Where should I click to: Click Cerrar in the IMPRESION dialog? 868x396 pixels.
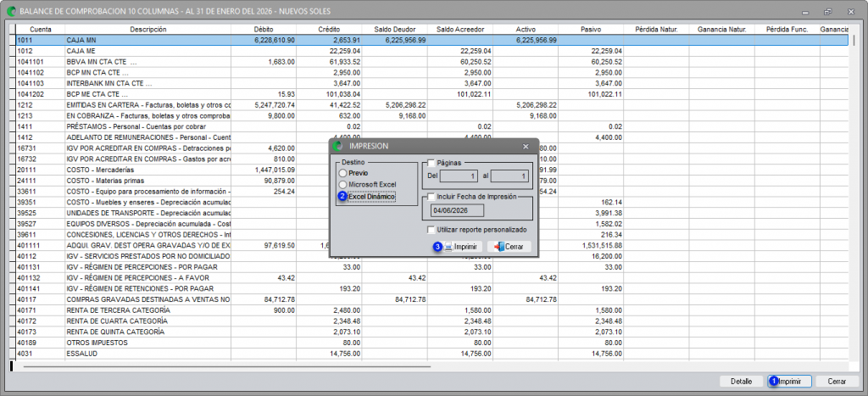point(509,247)
